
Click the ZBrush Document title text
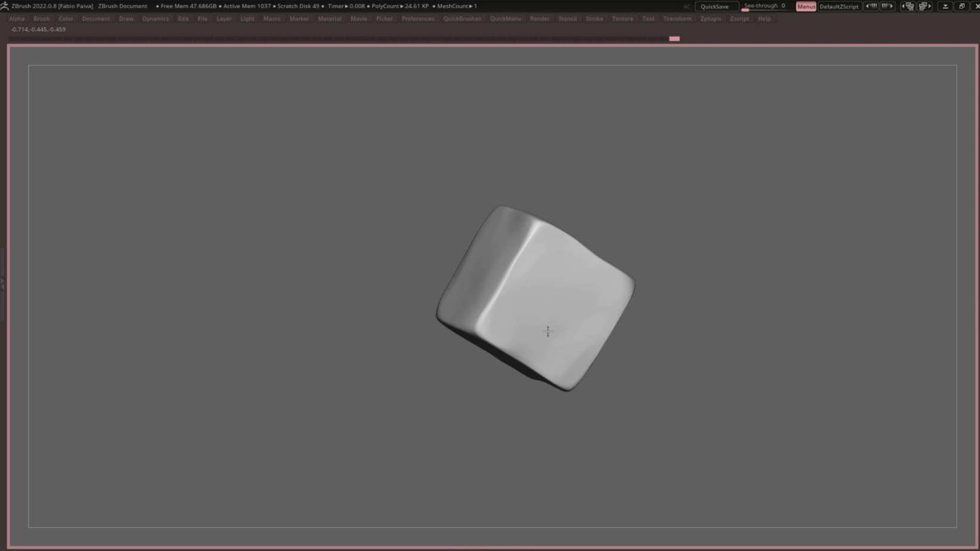122,6
